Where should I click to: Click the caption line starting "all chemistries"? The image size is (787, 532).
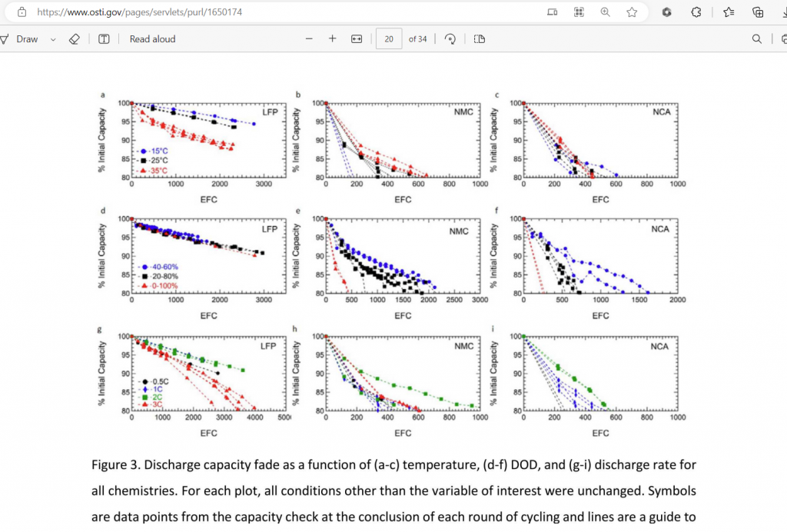click(x=393, y=490)
